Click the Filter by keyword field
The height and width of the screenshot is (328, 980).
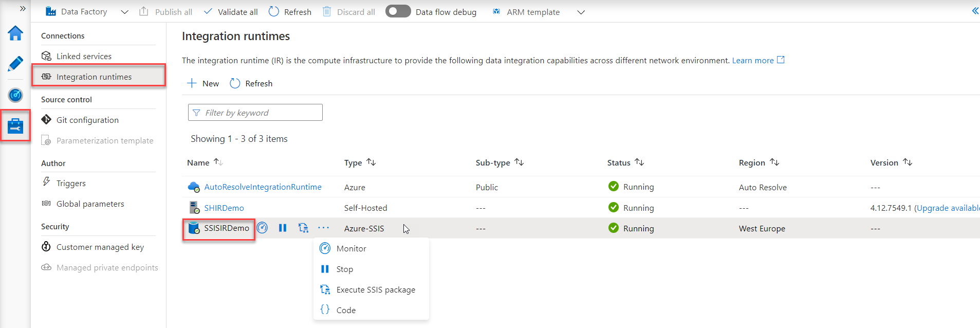tap(255, 113)
